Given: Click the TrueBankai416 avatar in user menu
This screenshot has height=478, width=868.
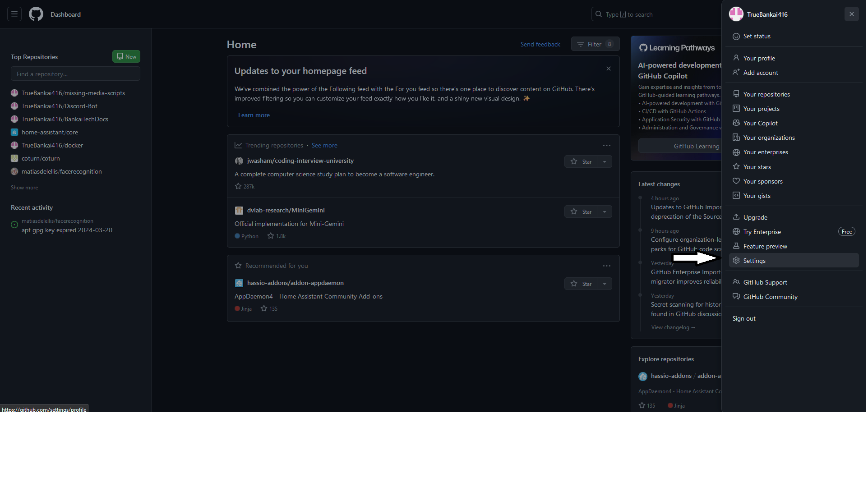Looking at the screenshot, I should pyautogui.click(x=736, y=14).
